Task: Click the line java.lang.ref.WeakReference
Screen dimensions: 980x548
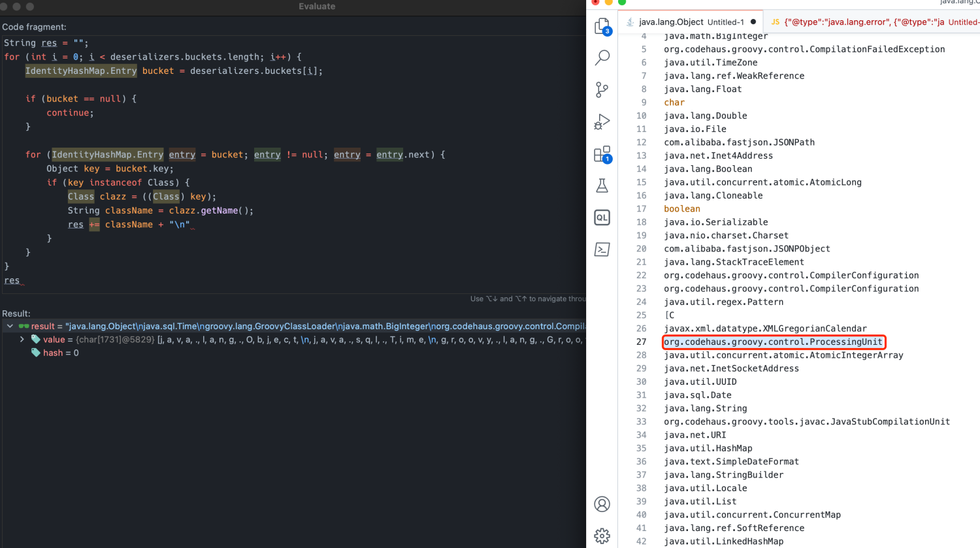Action: pos(734,76)
